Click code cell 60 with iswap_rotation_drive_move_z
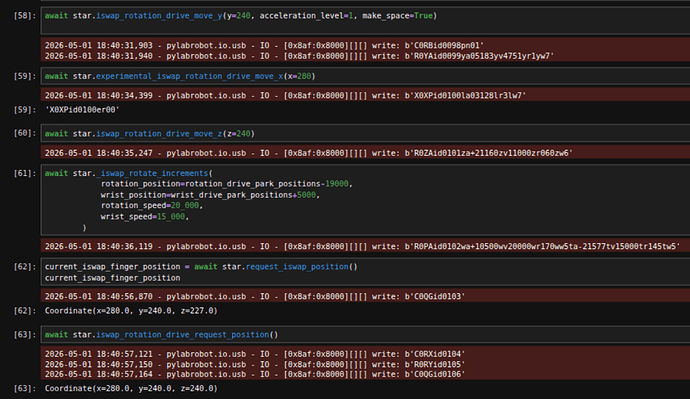The image size is (690, 399). [x=365, y=134]
